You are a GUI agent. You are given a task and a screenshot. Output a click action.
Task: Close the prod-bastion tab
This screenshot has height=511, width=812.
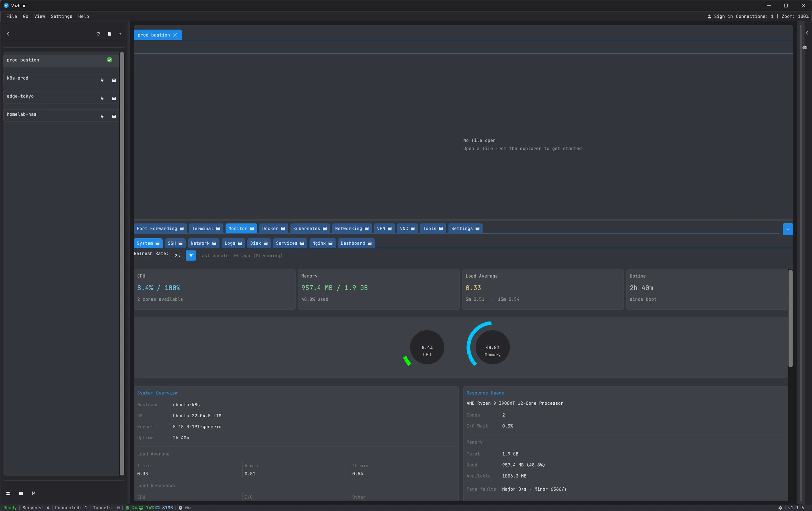(x=175, y=35)
